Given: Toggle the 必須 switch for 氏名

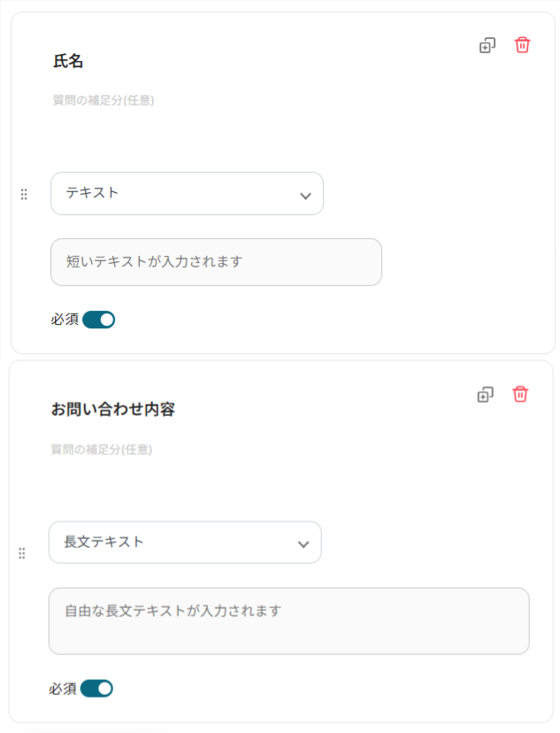Looking at the screenshot, I should pyautogui.click(x=99, y=320).
